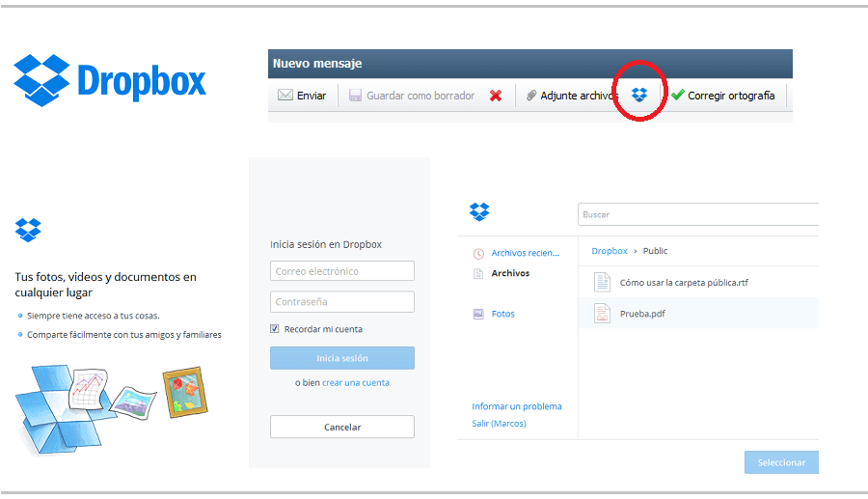The width and height of the screenshot is (868, 499).
Task: Select Archivos in the sidebar
Action: tap(510, 273)
